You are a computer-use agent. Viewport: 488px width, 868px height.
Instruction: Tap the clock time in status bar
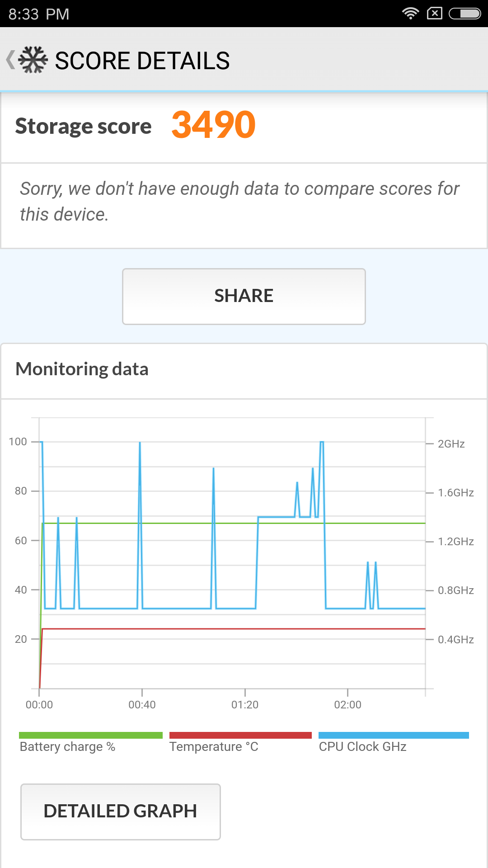[39, 14]
